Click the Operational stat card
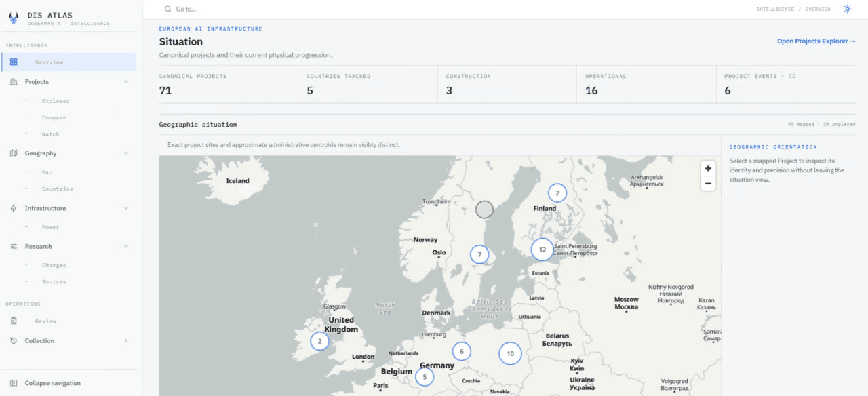Image resolution: width=868 pixels, height=396 pixels. (646, 85)
